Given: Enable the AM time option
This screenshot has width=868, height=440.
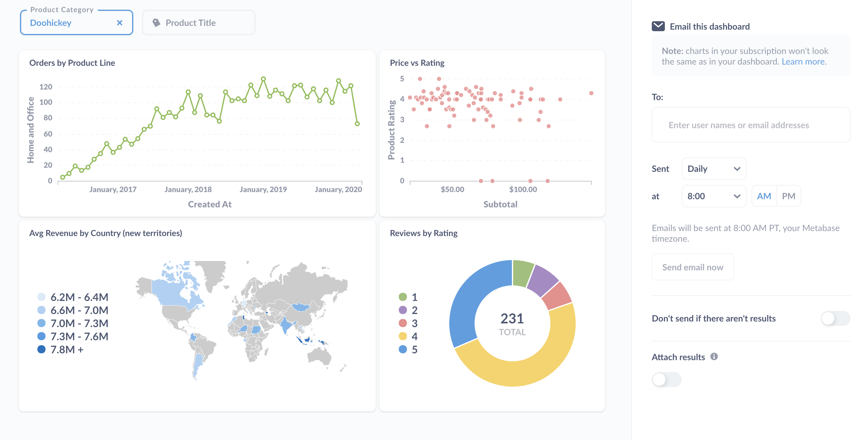Looking at the screenshot, I should [763, 195].
